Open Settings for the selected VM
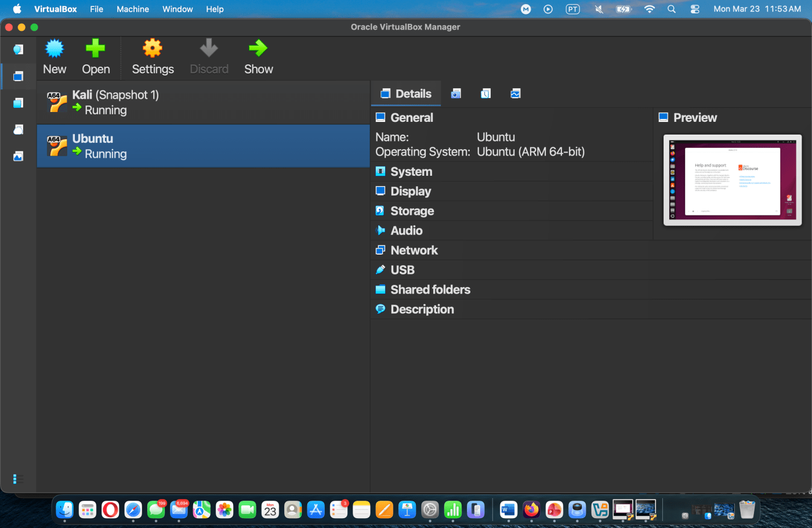 (153, 57)
